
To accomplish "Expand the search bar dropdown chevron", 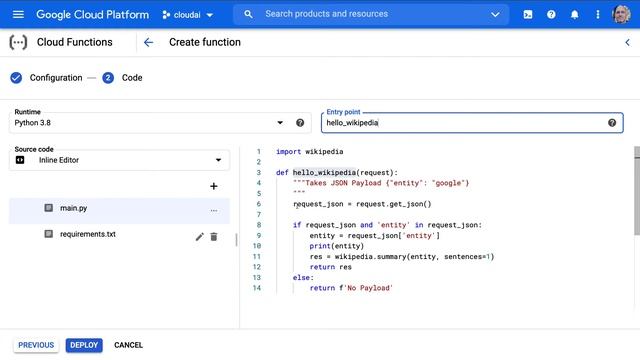I will (x=495, y=15).
